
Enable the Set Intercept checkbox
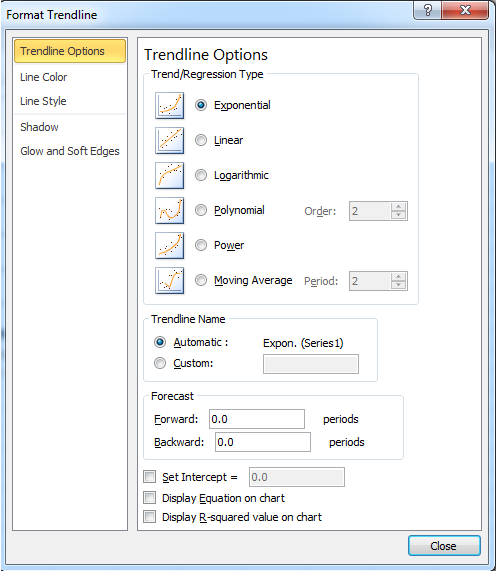coord(150,477)
